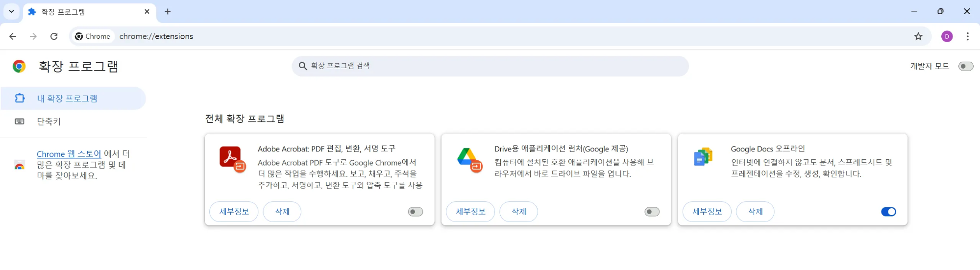This screenshot has height=270, width=980.
Task: Click 삭제 for Google Docs 오프라인
Action: (756, 212)
